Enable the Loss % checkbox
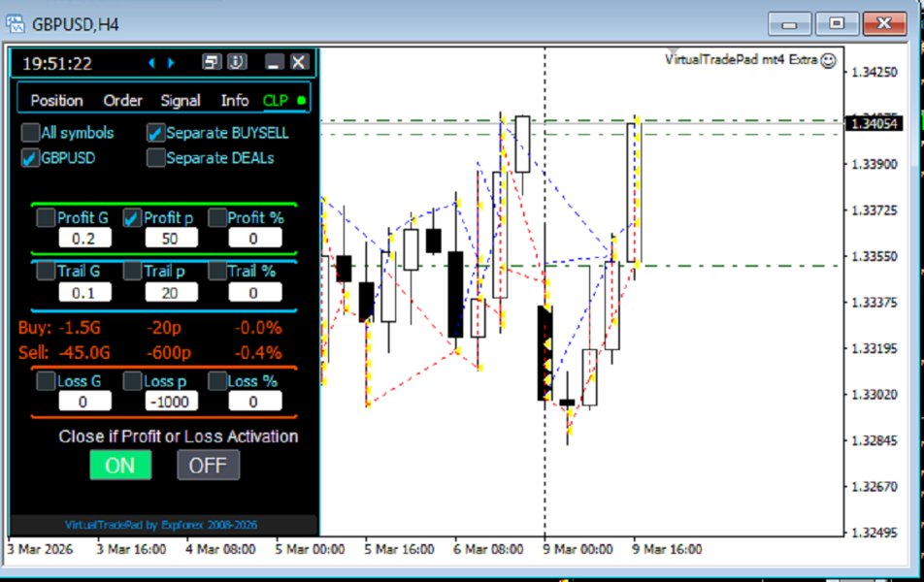The width and height of the screenshot is (924, 582). pyautogui.click(x=217, y=380)
